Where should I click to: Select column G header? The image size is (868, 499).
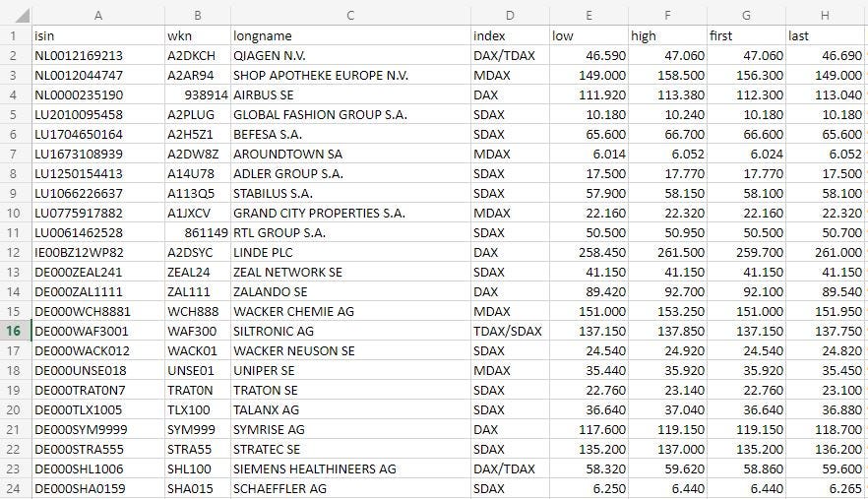[746, 16]
